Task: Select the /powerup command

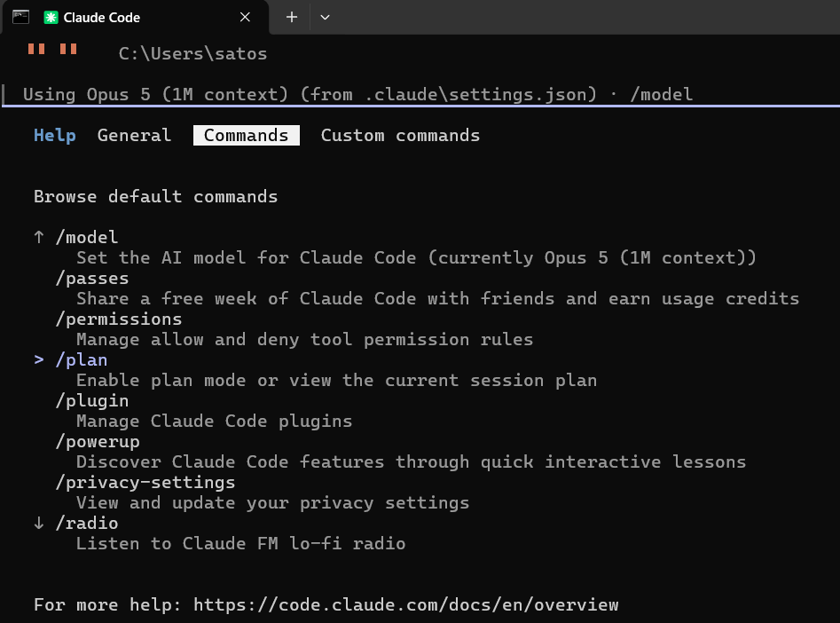Action: (x=98, y=441)
